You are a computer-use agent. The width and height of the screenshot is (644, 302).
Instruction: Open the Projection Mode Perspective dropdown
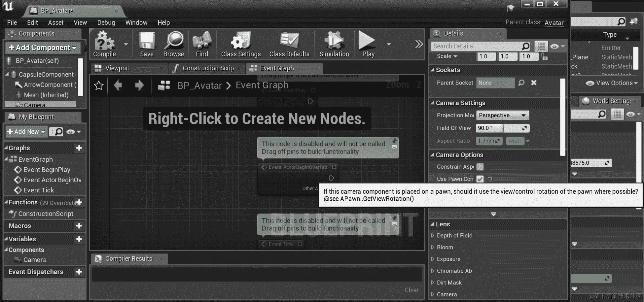point(502,115)
